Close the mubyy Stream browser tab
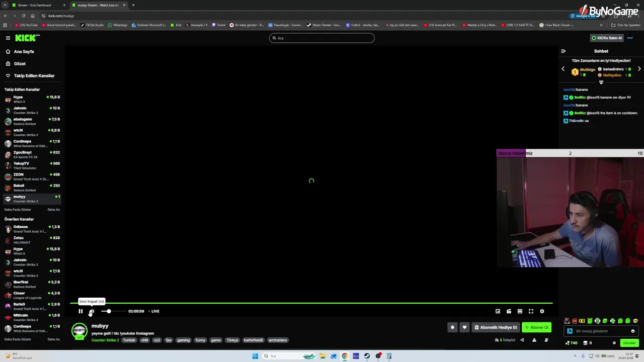644x362 pixels. [x=124, y=5]
